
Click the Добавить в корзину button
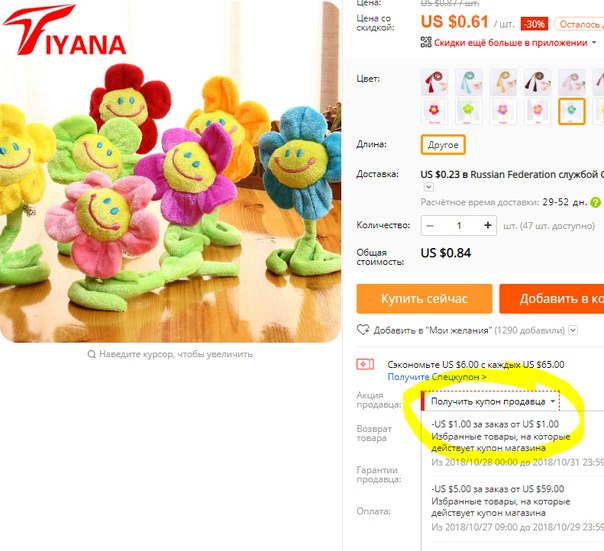coord(552,299)
